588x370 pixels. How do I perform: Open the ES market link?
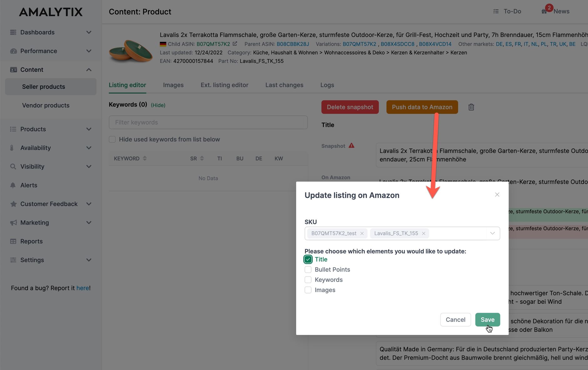509,44
